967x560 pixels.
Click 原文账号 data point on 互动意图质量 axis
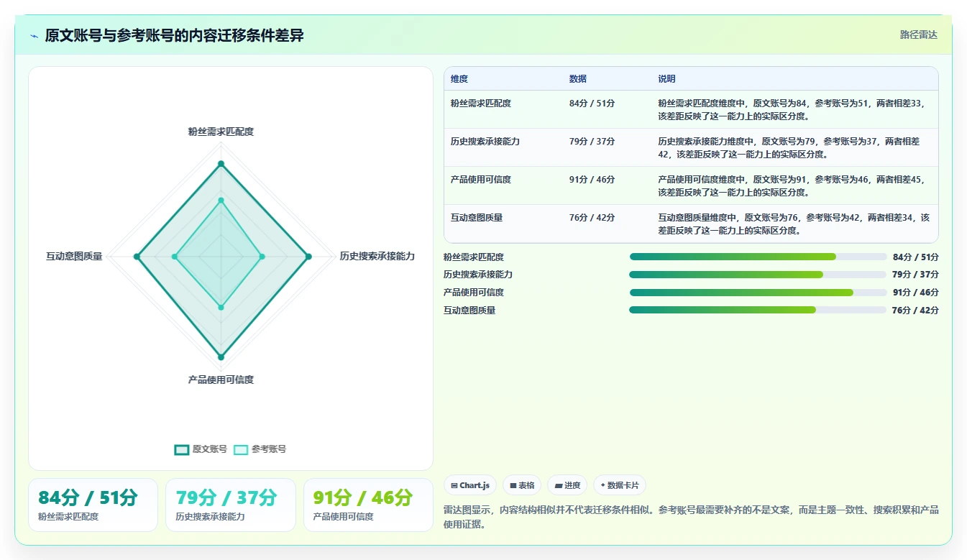(137, 257)
